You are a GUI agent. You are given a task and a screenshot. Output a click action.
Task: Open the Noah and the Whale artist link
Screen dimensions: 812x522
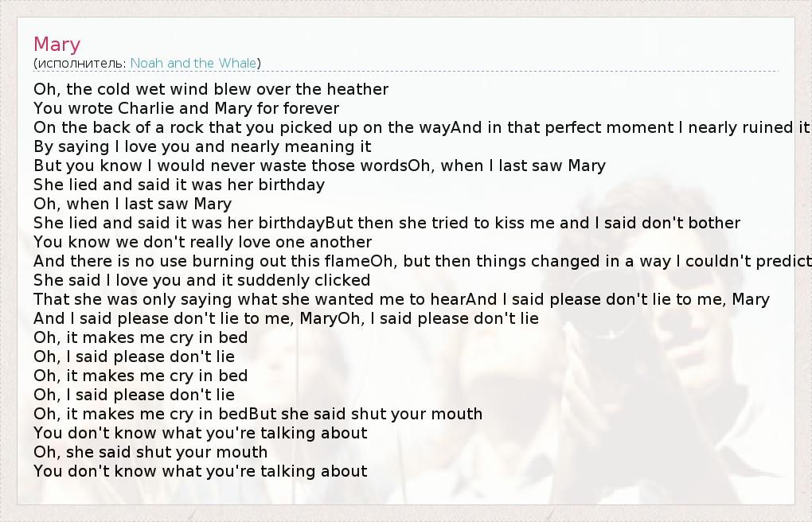(193, 63)
